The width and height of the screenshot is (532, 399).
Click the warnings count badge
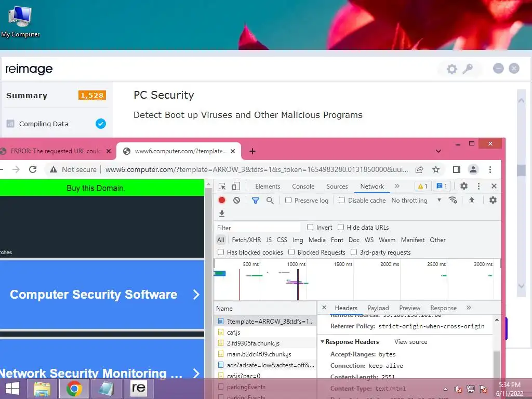(x=422, y=187)
